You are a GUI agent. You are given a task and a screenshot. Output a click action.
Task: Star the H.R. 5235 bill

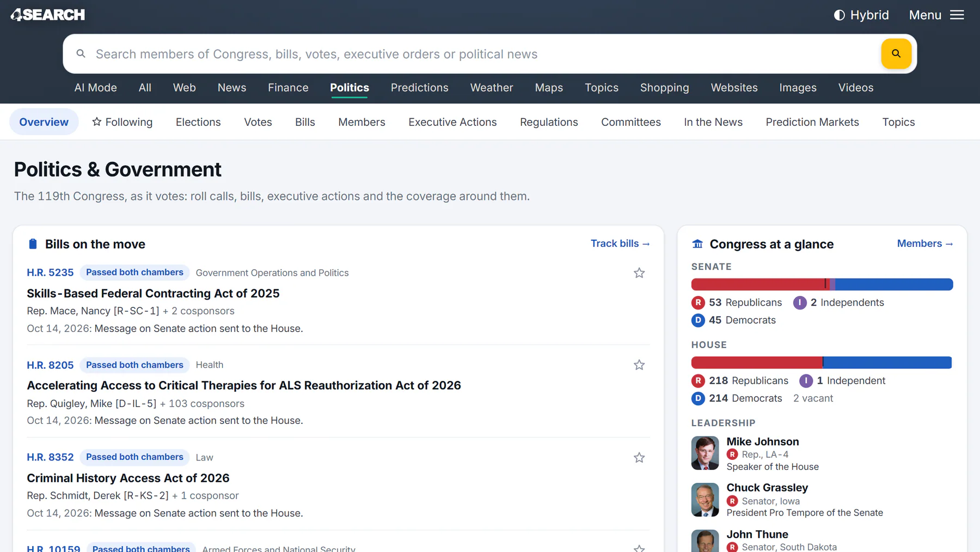pyautogui.click(x=639, y=272)
